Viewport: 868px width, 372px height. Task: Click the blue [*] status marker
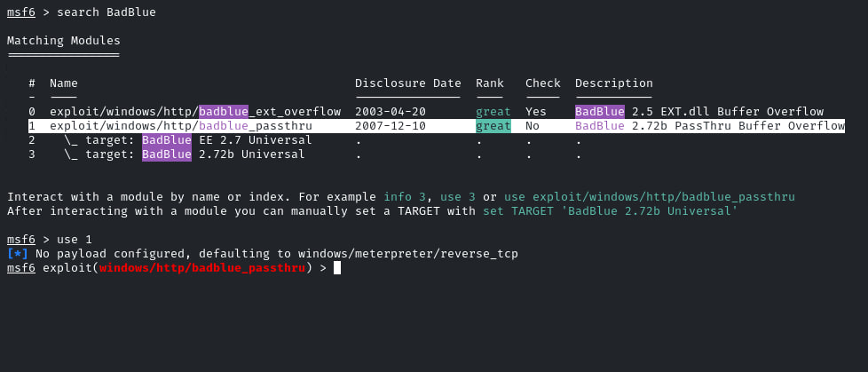pyautogui.click(x=18, y=254)
